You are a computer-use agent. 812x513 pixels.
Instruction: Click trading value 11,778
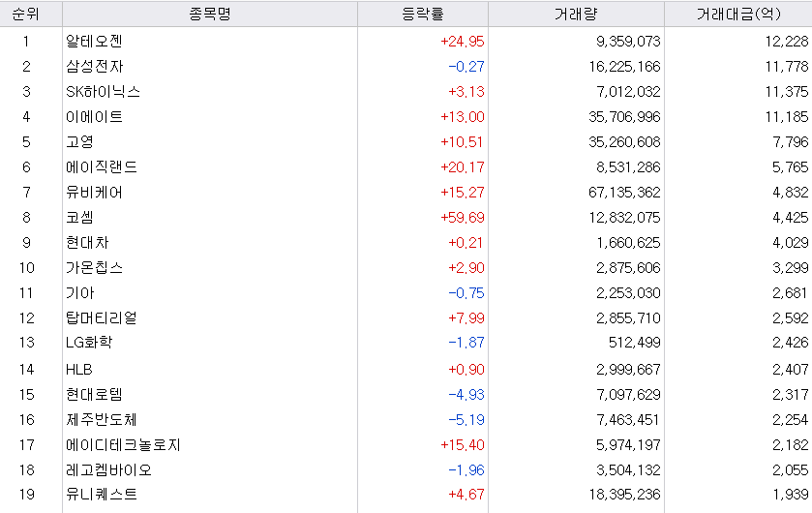coord(787,67)
